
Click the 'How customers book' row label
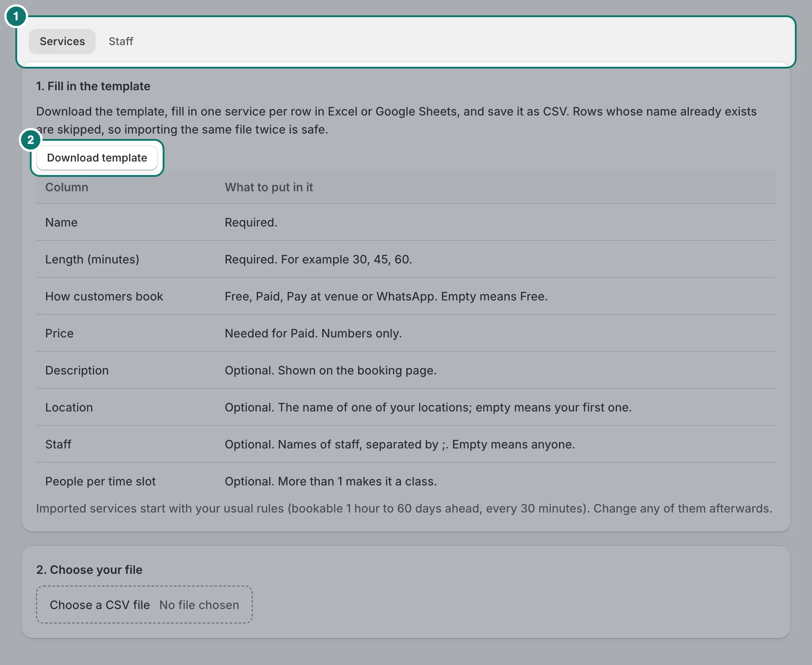pyautogui.click(x=104, y=296)
